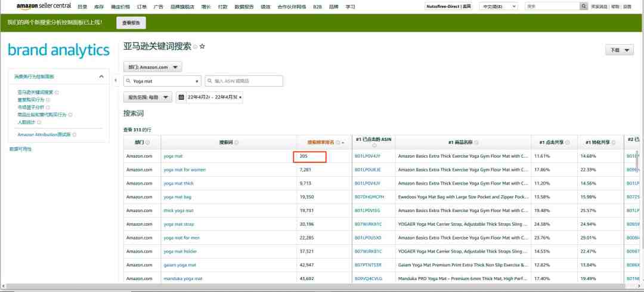Click the favorite star beside the page title
Viewport: 644px width, 292px height.
(x=202, y=47)
